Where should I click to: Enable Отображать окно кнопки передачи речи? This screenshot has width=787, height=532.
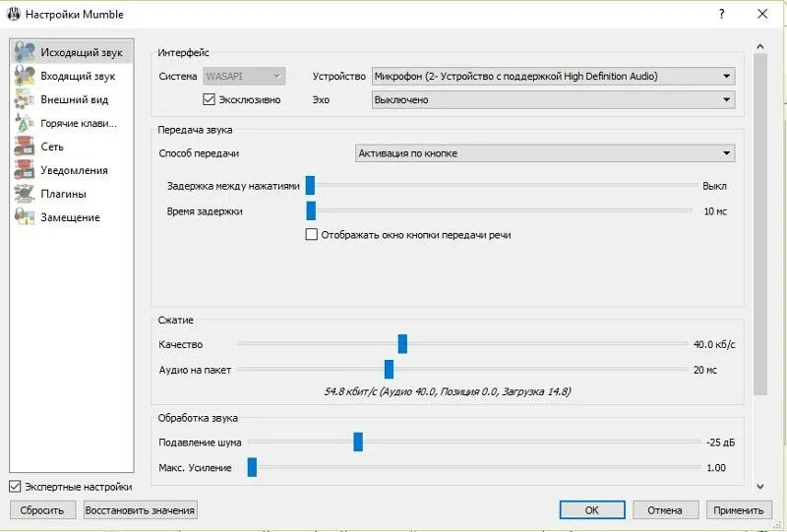pos(311,234)
